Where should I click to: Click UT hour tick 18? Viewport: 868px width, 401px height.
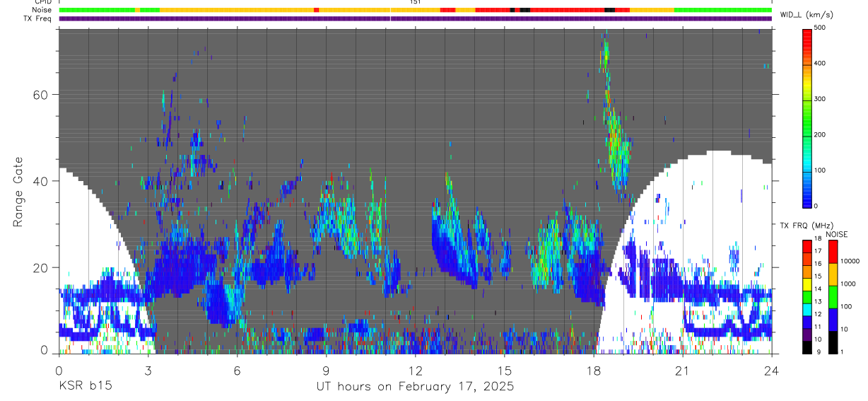(x=594, y=370)
